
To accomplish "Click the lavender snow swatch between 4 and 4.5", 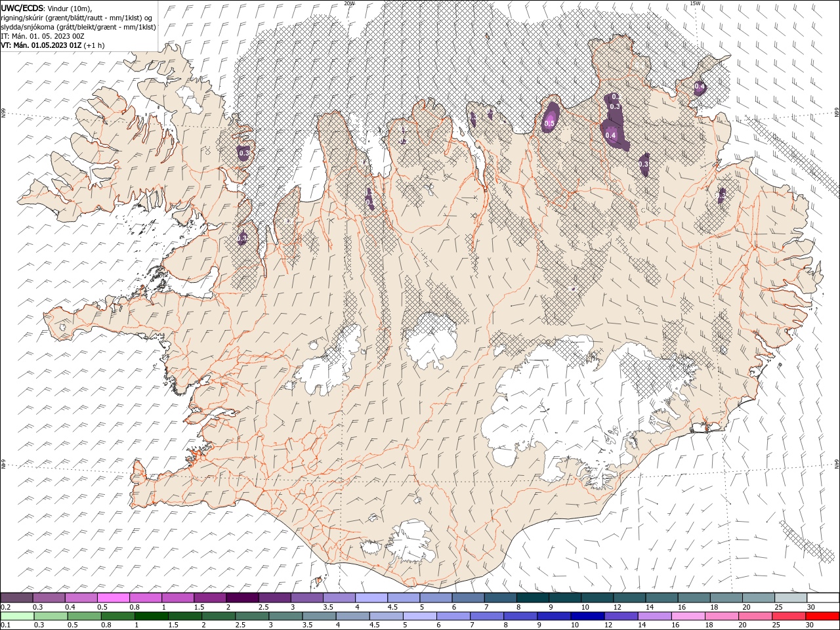I will point(371,598).
